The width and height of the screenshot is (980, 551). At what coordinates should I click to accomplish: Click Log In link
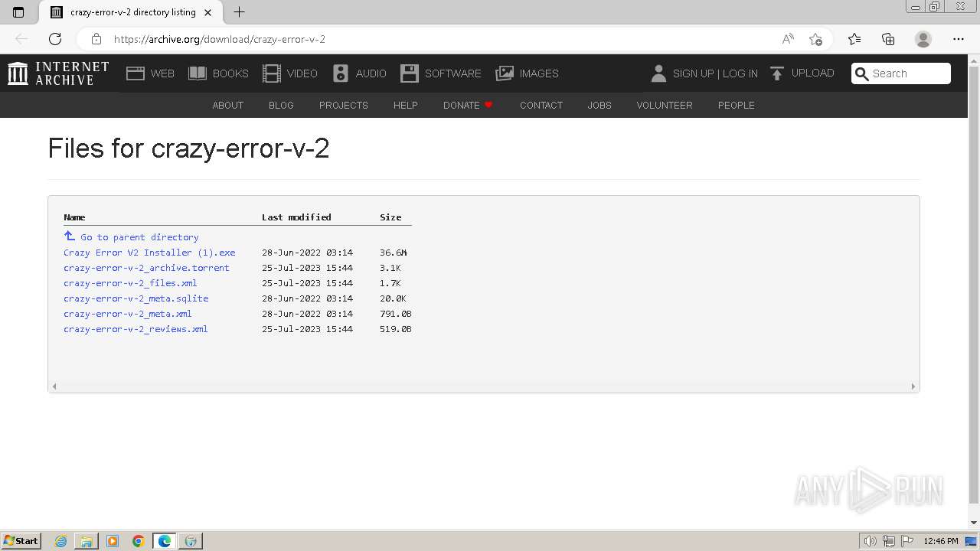pyautogui.click(x=740, y=73)
